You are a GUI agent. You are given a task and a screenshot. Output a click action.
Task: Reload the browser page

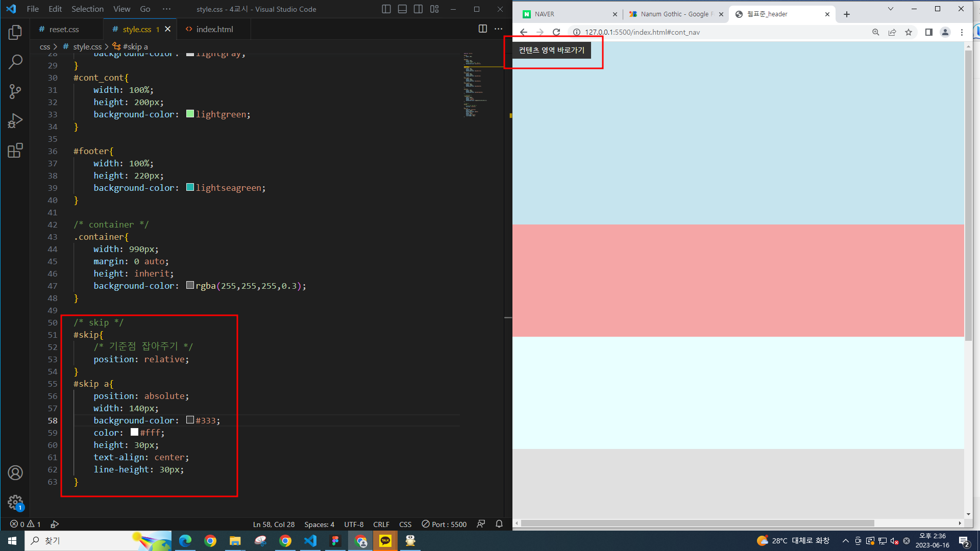556,32
